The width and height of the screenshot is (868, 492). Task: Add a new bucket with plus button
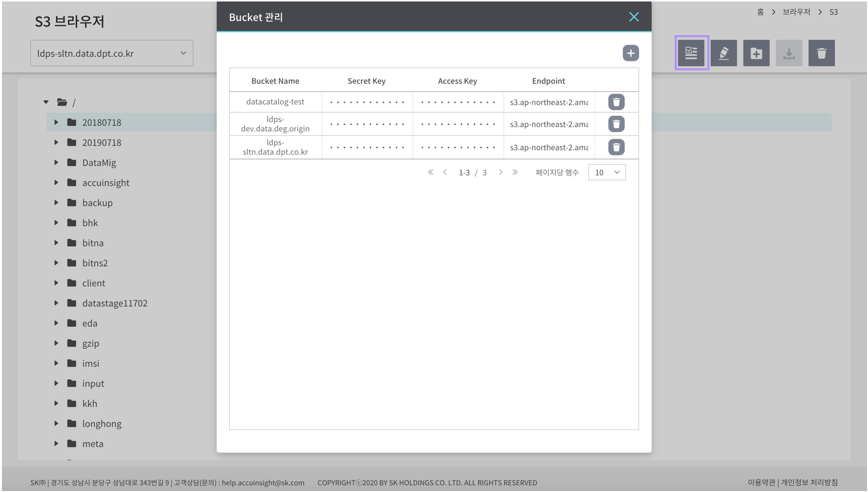point(631,53)
